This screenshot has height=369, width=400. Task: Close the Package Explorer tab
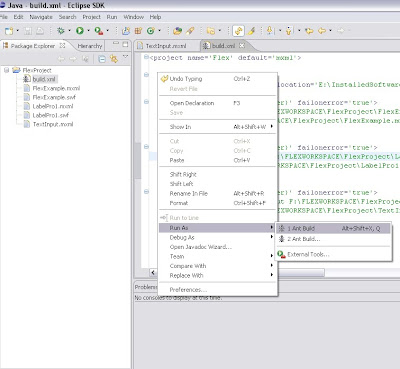pos(62,45)
